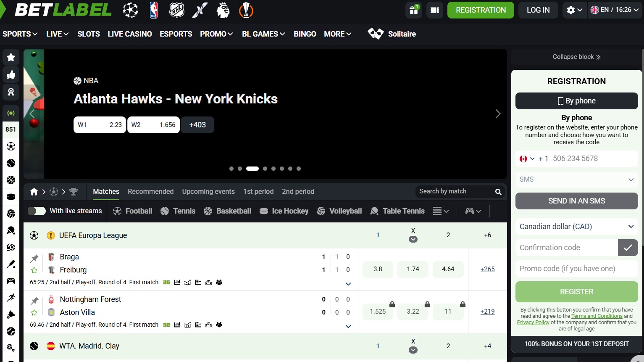The width and height of the screenshot is (644, 362).
Task: Click the phone number input field
Action: tap(594, 159)
